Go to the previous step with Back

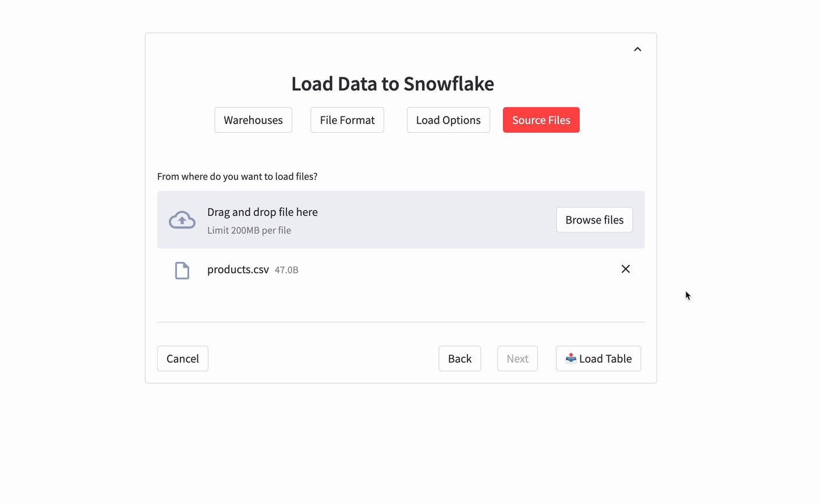point(459,359)
